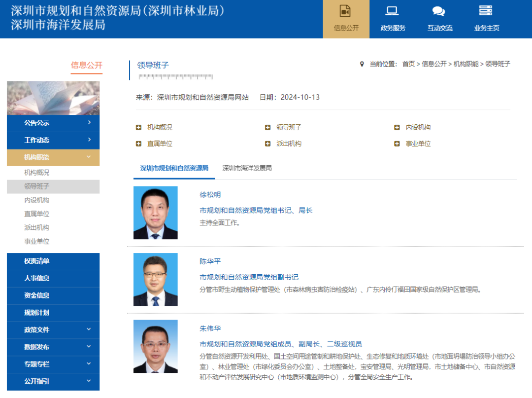
Task: Open 首页 in the breadcrumb
Action: click(408, 64)
